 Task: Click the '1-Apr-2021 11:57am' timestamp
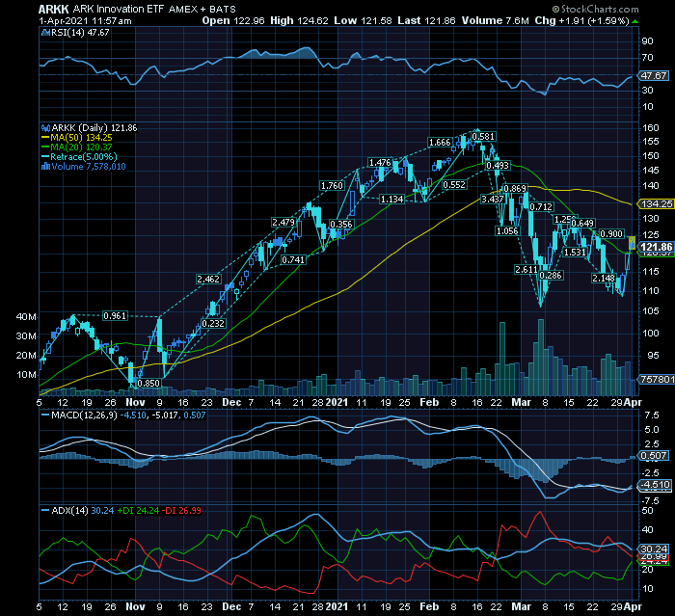click(x=85, y=20)
